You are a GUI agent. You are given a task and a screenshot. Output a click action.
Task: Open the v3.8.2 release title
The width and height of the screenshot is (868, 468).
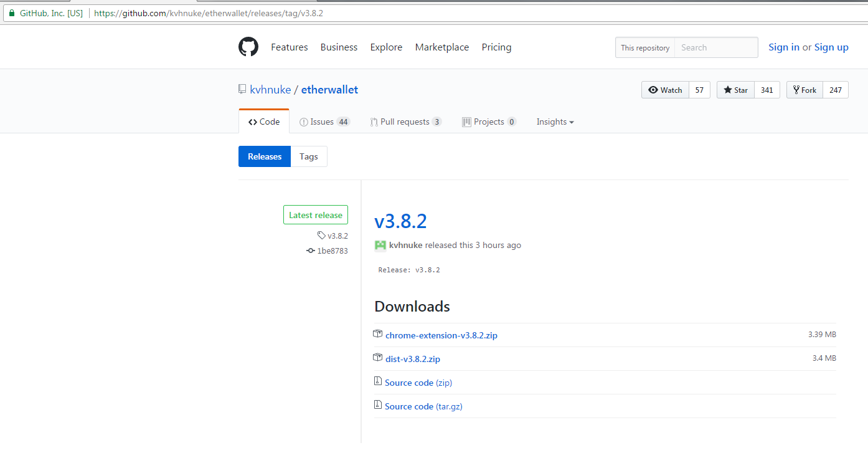click(400, 221)
